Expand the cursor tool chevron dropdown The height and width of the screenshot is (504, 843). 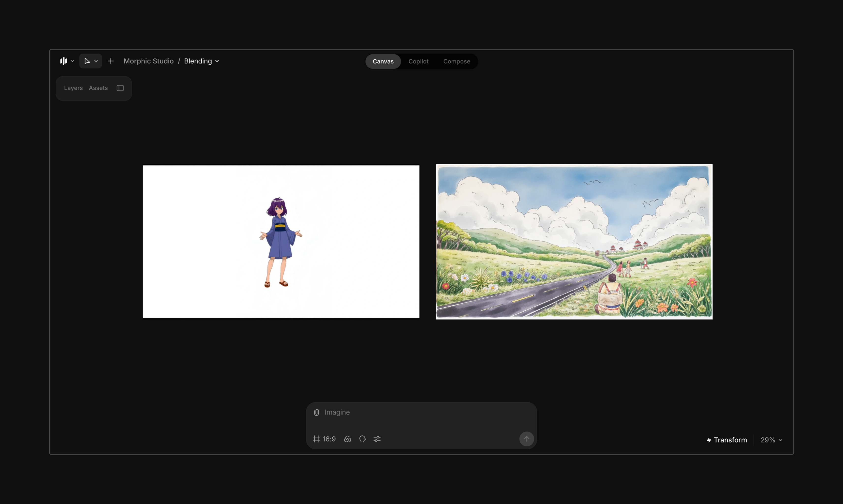(96, 61)
